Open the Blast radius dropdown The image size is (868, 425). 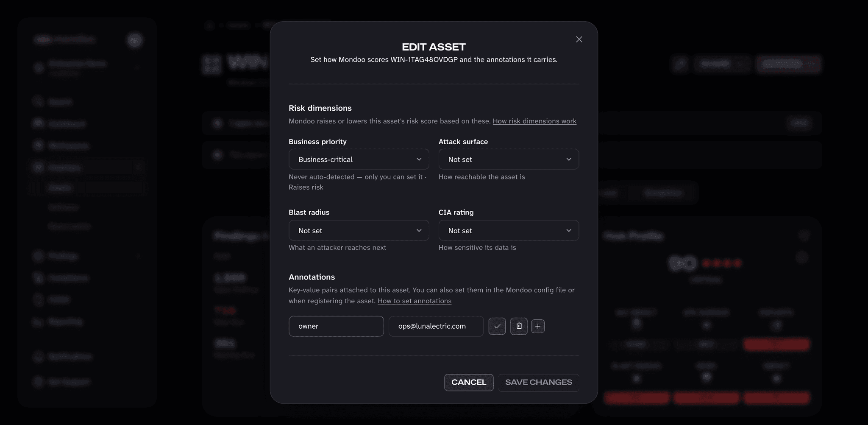click(359, 230)
